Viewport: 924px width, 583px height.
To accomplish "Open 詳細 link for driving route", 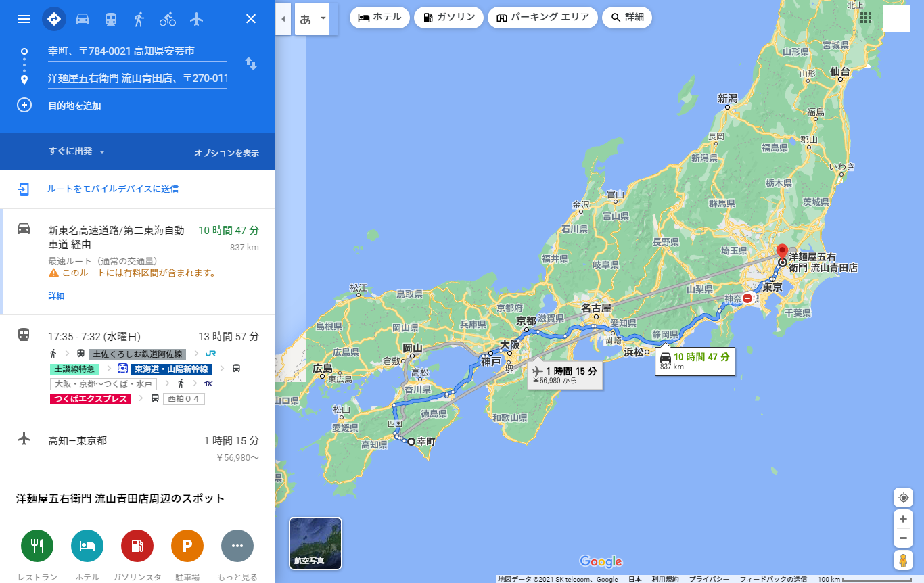I will click(x=56, y=296).
